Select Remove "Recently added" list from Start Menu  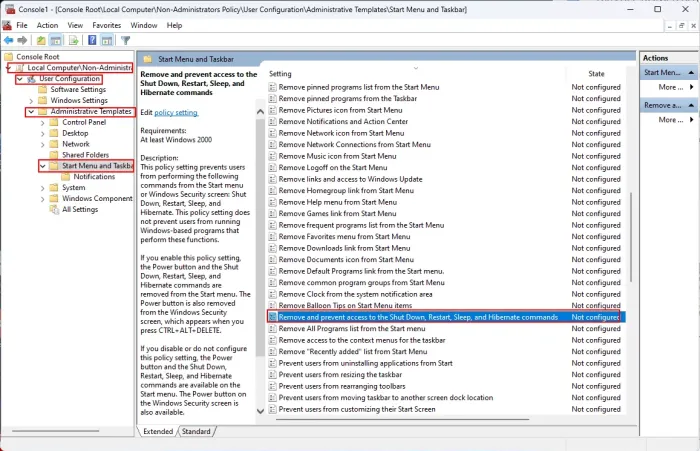pos(353,352)
